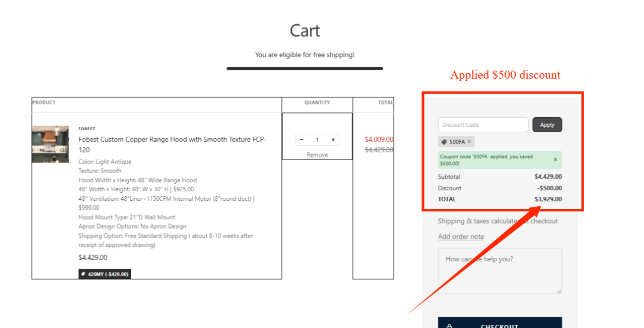Remove the 500FA coupon tag
The image size is (644, 328).
coord(469,142)
